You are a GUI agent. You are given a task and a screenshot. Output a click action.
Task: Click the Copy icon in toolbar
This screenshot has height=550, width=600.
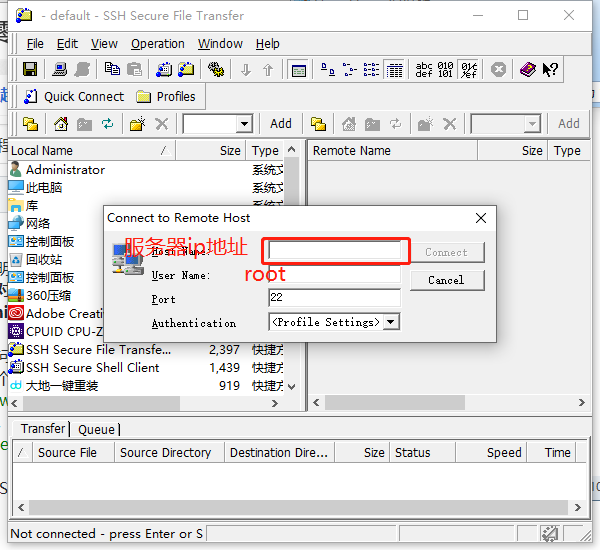[x=112, y=70]
